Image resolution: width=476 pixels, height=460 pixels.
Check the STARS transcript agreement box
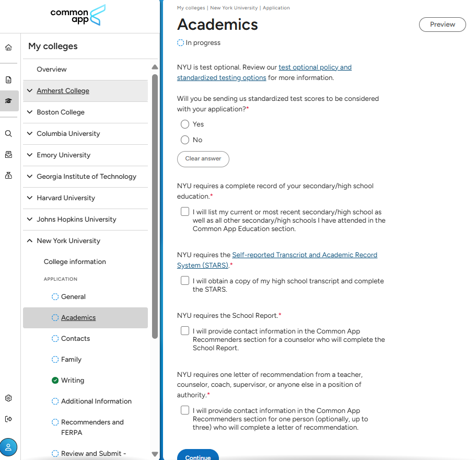pyautogui.click(x=185, y=281)
